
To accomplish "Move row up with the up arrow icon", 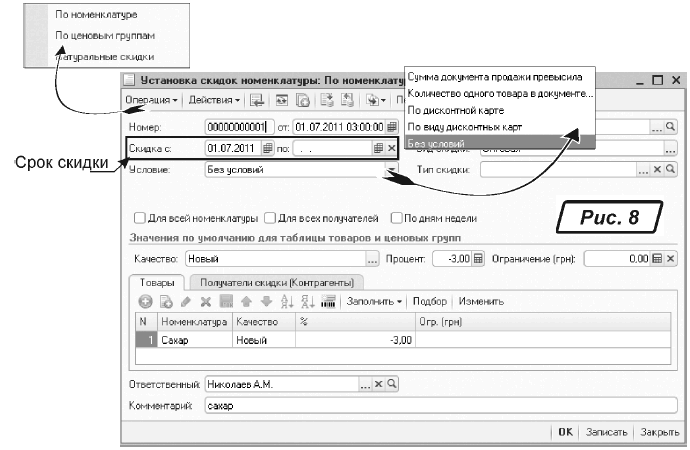I will pyautogui.click(x=245, y=301).
